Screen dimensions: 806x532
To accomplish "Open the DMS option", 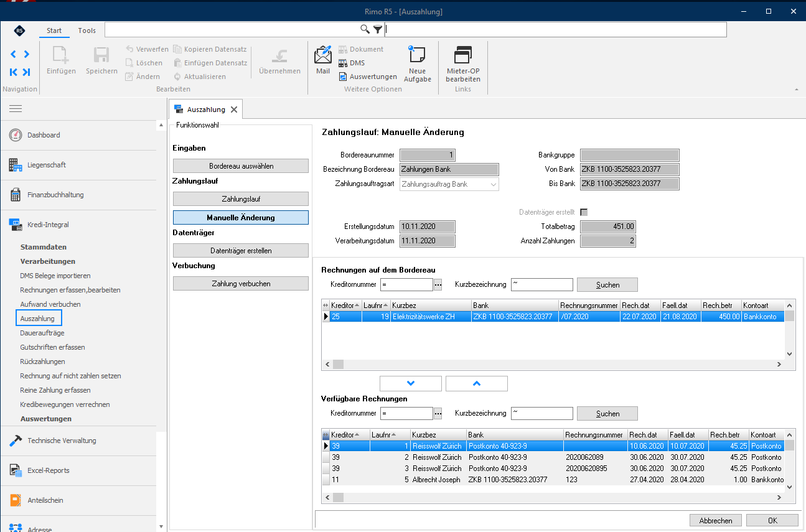I will pyautogui.click(x=352, y=63).
